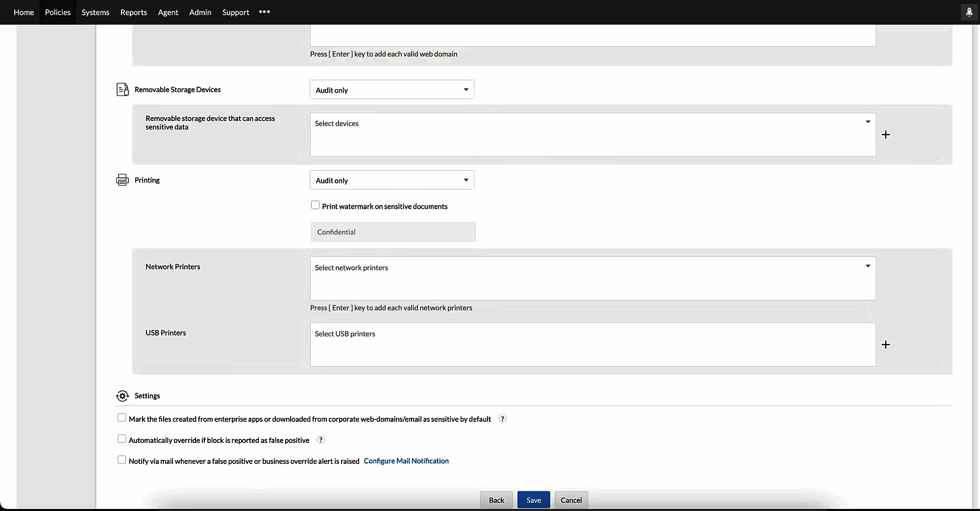Open Configure Mail Notification link

coord(406,461)
